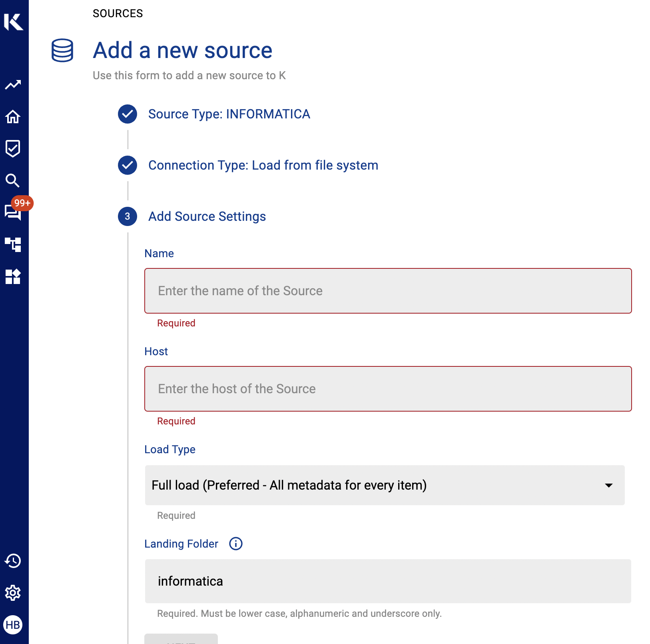Image resolution: width=650 pixels, height=644 pixels.
Task: Click the K logo in sidebar
Action: 14,22
